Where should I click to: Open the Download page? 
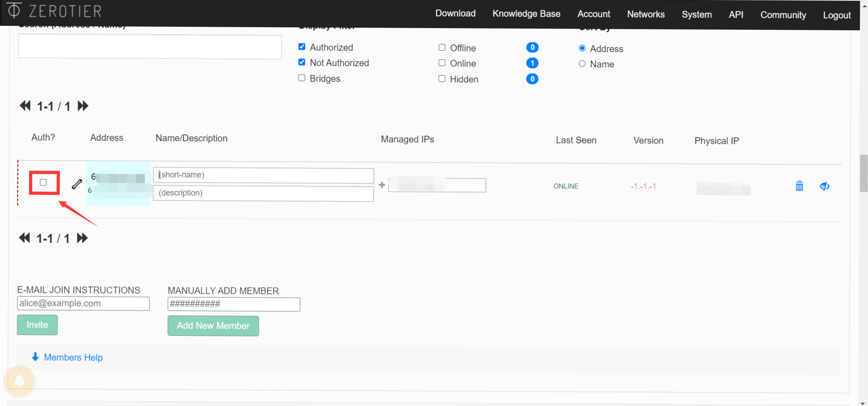tap(455, 14)
